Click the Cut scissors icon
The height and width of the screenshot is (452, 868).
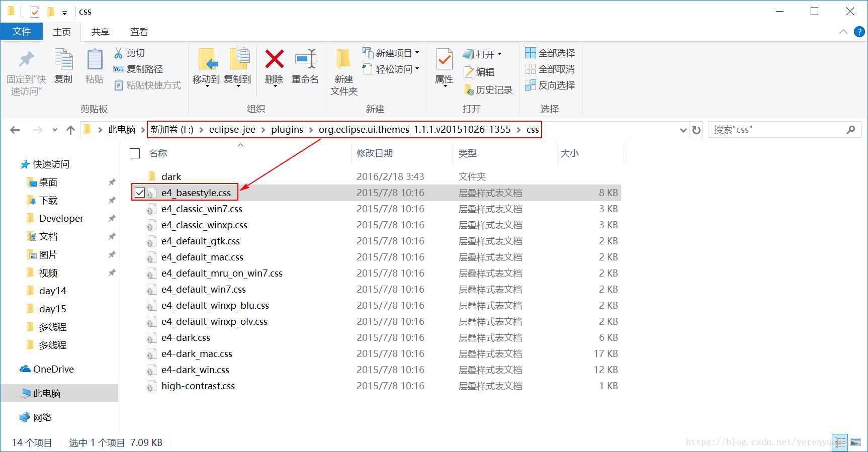pyautogui.click(x=119, y=53)
